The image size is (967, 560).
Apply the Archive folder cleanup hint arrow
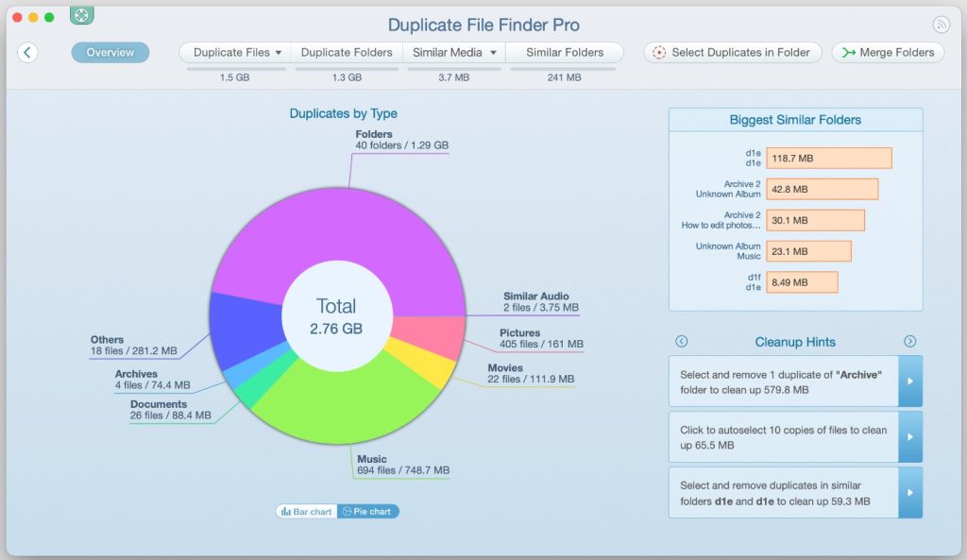point(910,382)
